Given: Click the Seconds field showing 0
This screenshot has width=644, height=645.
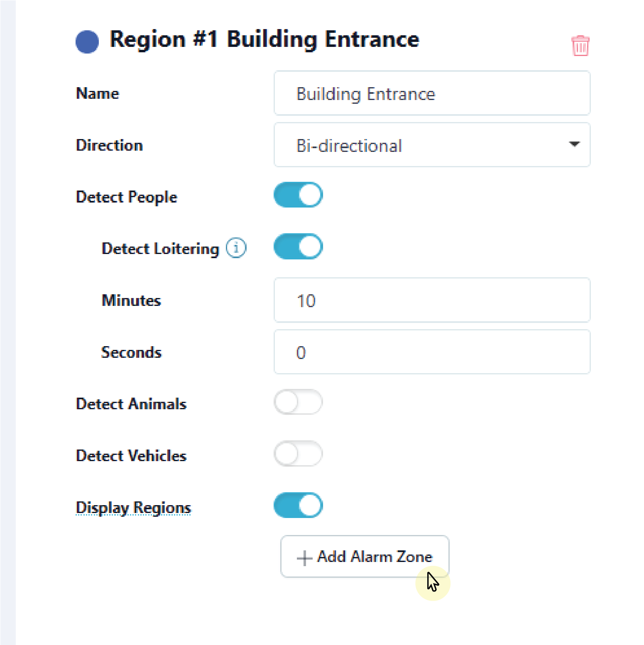Looking at the screenshot, I should (x=432, y=352).
